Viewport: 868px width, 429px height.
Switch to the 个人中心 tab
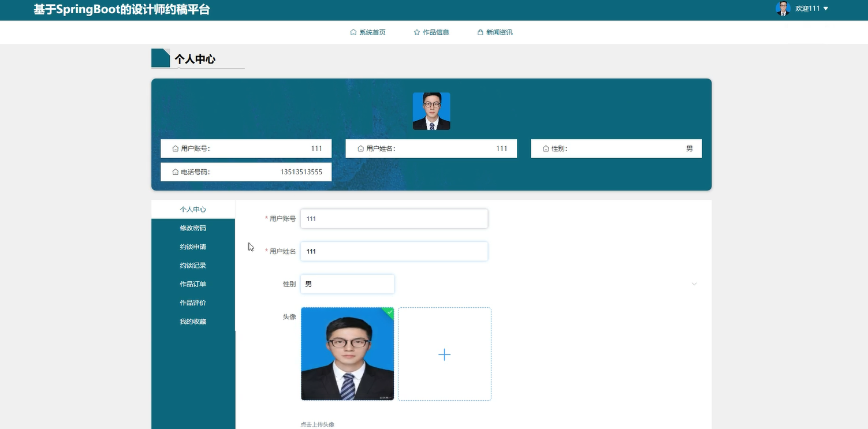(x=193, y=209)
